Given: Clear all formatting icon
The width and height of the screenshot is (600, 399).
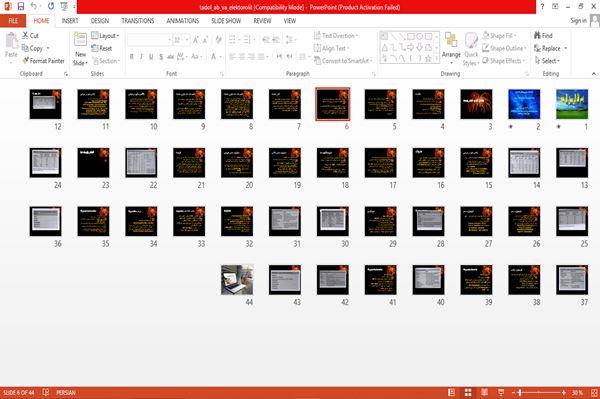Looking at the screenshot, I should (x=218, y=39).
